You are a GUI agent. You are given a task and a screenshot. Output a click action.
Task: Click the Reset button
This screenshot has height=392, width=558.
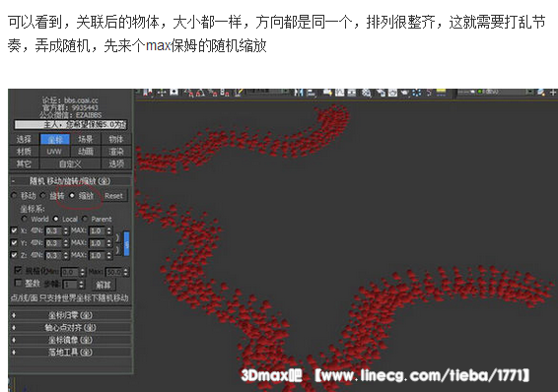pyautogui.click(x=113, y=196)
